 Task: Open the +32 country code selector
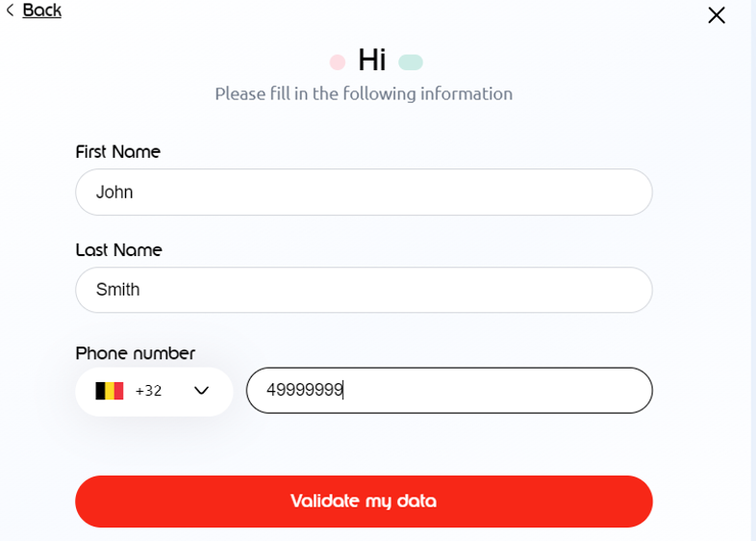[x=149, y=391]
